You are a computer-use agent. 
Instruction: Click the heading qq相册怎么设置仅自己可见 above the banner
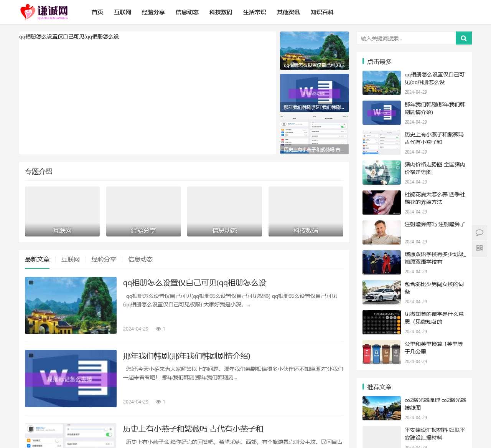coord(69,36)
